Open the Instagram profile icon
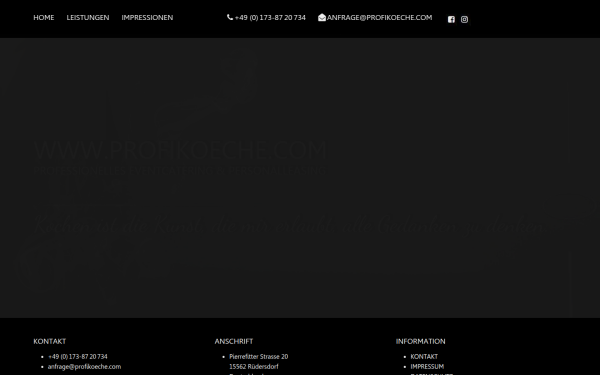This screenshot has width=600, height=375. (x=464, y=20)
